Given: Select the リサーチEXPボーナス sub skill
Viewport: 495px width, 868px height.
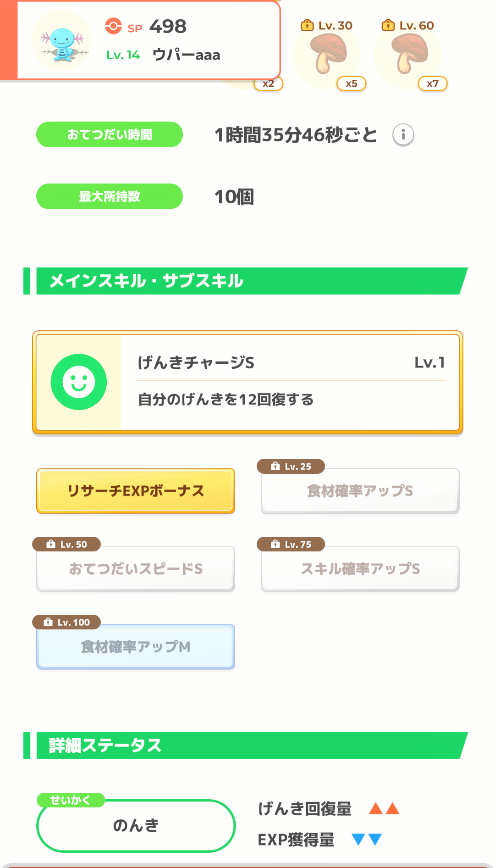Looking at the screenshot, I should point(136,491).
